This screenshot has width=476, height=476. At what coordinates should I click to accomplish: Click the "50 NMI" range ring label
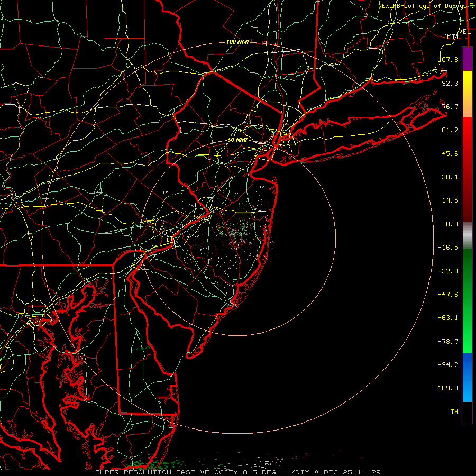tap(237, 140)
